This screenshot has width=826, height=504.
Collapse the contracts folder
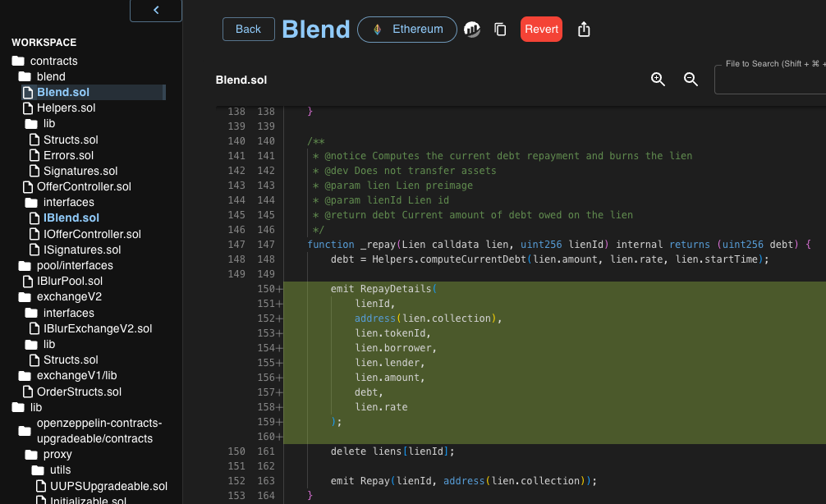(18, 61)
